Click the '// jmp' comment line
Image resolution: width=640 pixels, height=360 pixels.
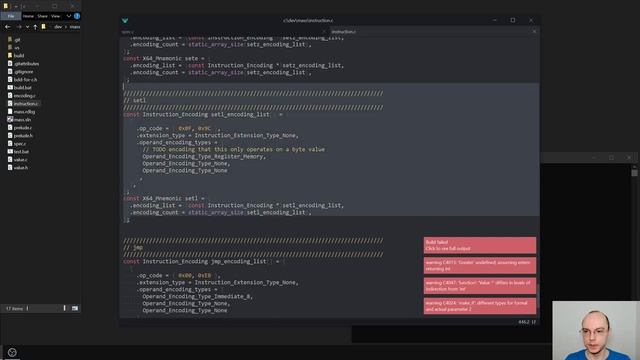coord(133,247)
